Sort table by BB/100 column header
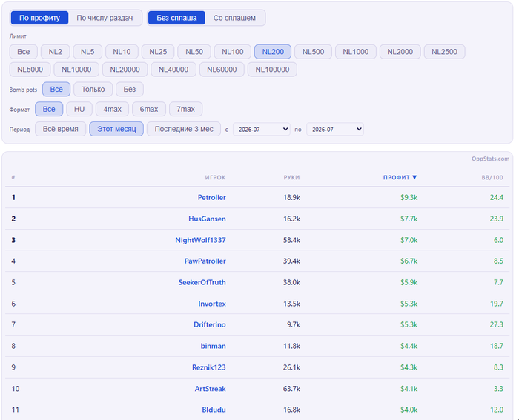Viewport: 519px width, 420px height. click(492, 177)
